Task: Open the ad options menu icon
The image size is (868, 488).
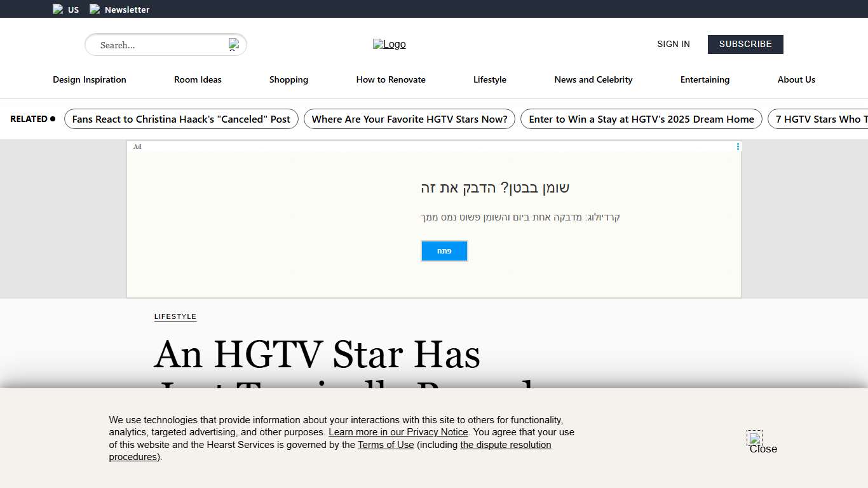Action: [738, 147]
